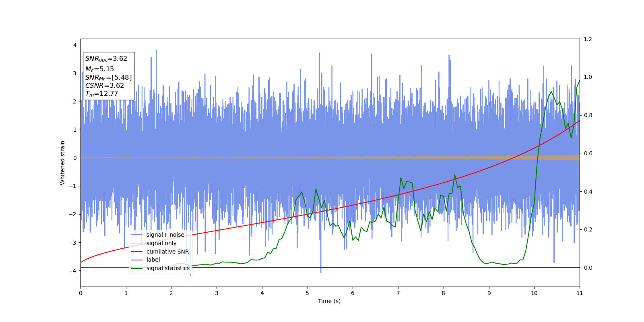Click the purple line sample in legend

pos(137,260)
